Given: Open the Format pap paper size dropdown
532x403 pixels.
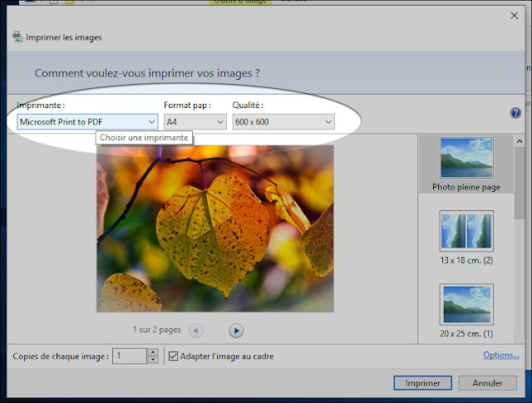Looking at the screenshot, I should 195,122.
